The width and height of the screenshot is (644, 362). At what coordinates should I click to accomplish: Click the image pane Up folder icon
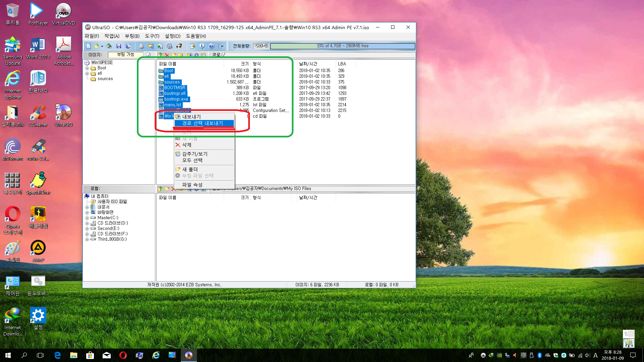pos(160,55)
